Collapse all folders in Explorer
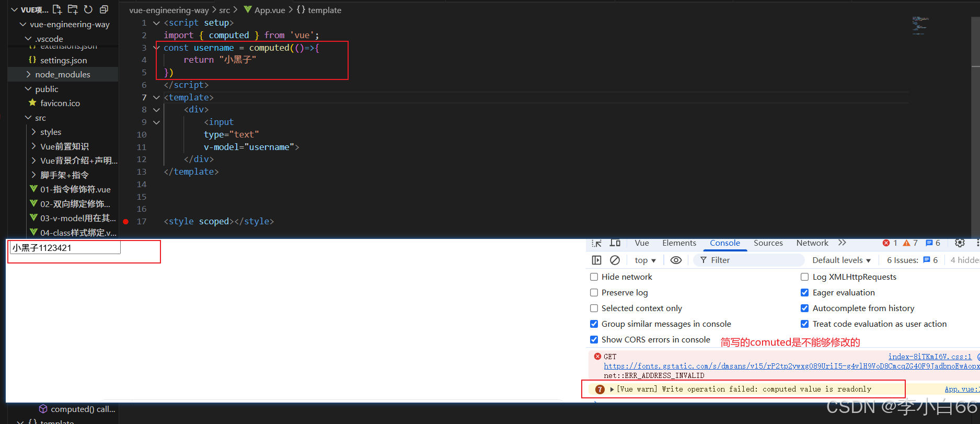 [104, 9]
